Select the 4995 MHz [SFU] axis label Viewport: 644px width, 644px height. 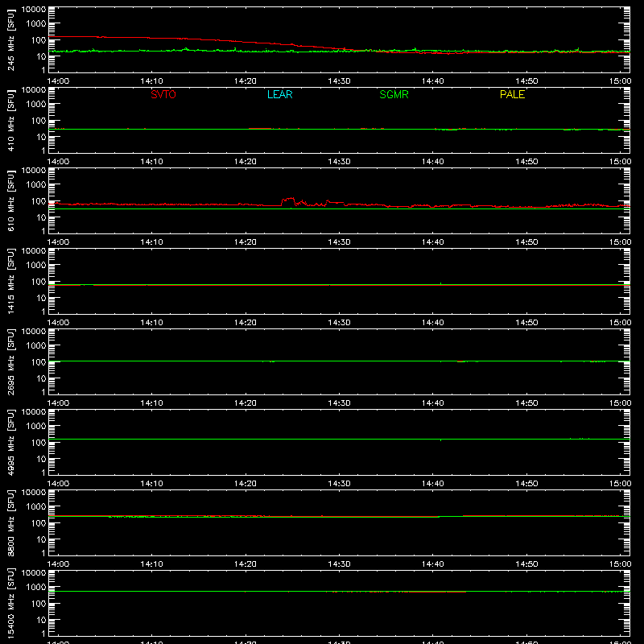(x=11, y=442)
